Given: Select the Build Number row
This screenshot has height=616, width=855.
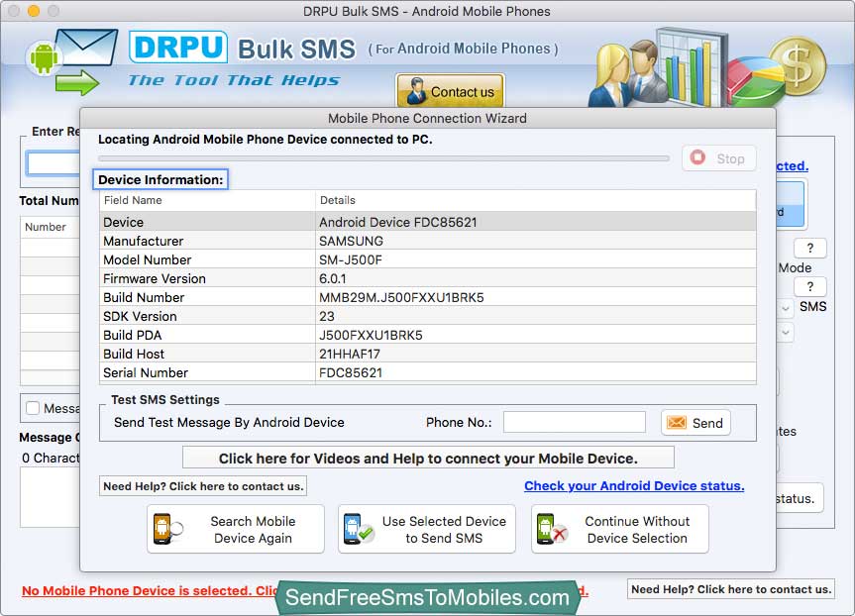Looking at the screenshot, I should 428,297.
